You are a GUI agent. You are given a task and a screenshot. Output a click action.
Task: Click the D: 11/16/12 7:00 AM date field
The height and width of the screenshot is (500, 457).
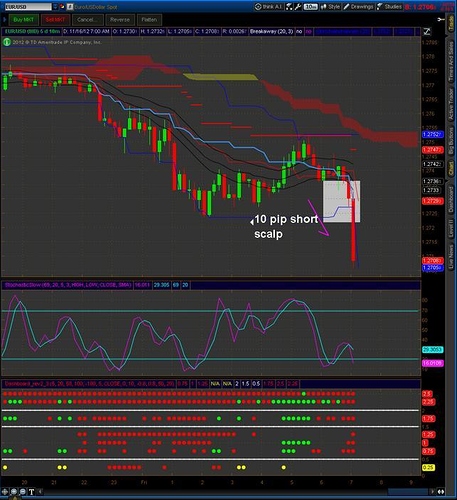click(x=86, y=32)
